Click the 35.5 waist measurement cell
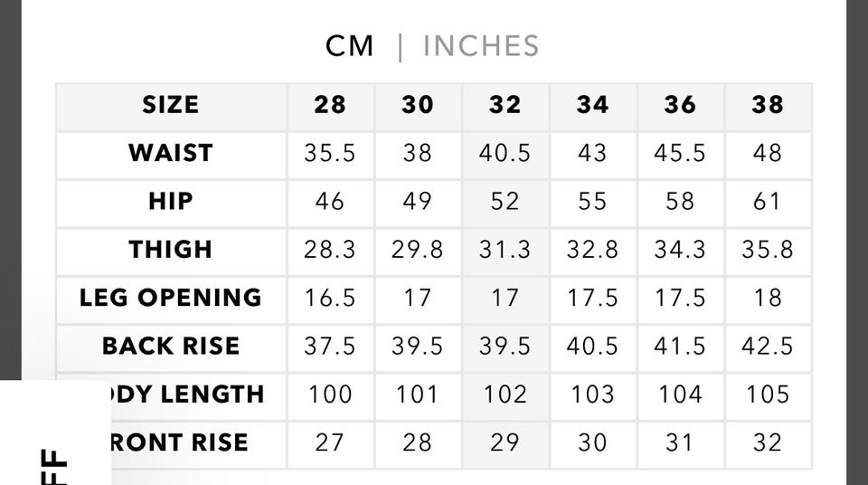Viewport: 868px width, 485px height. [330, 153]
